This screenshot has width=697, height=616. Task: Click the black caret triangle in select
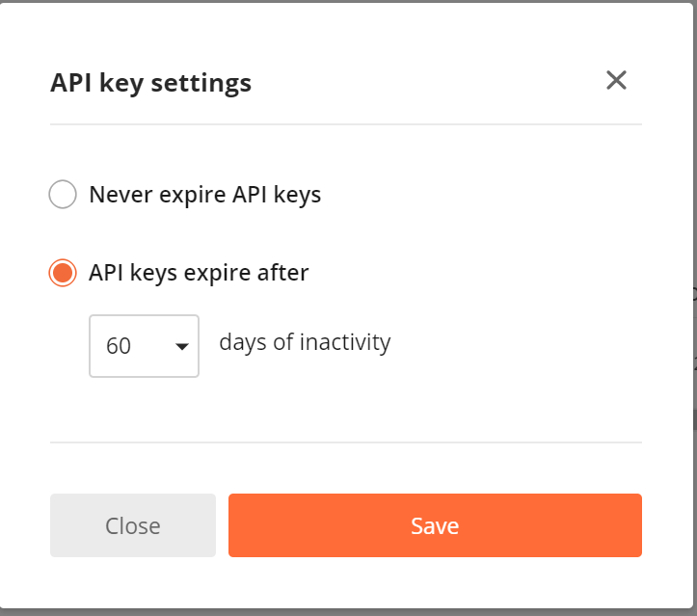tap(182, 346)
